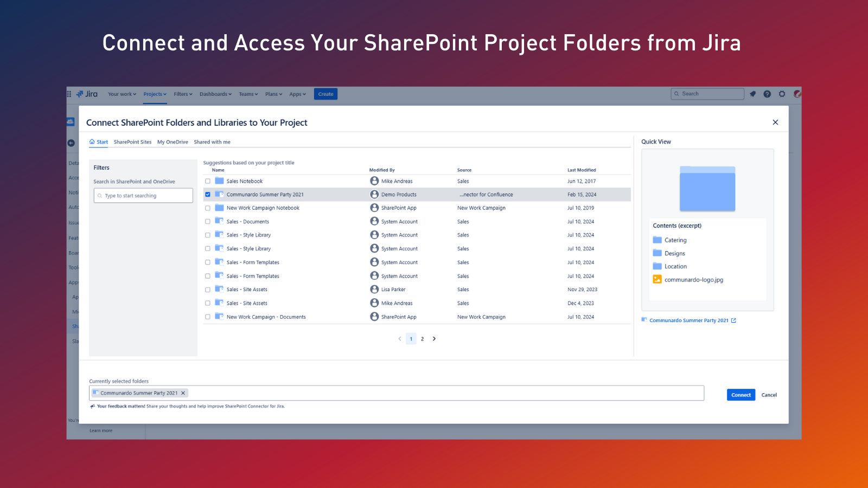The height and width of the screenshot is (488, 868).
Task: Click the Designs folder icon in Quick View
Action: (x=657, y=253)
